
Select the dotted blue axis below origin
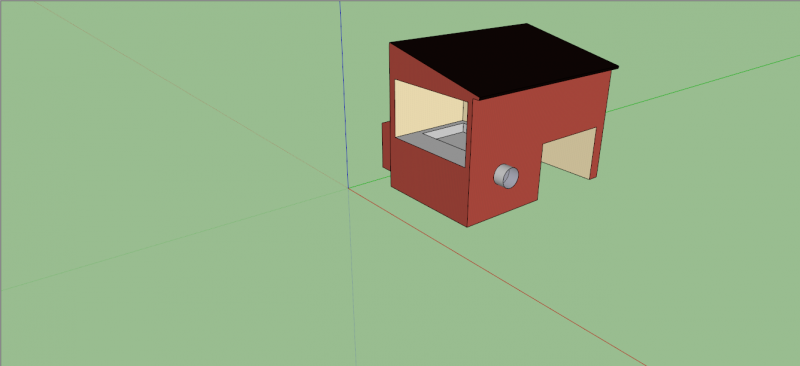(x=352, y=277)
